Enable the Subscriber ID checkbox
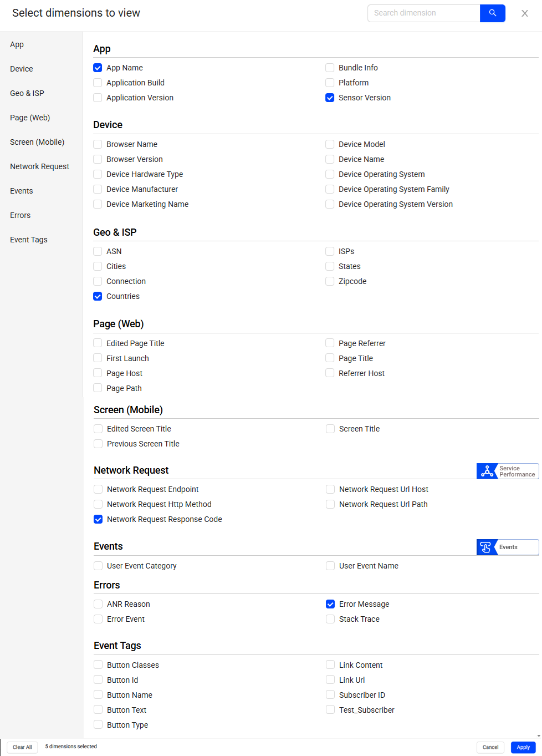542x756 pixels. pos(330,695)
